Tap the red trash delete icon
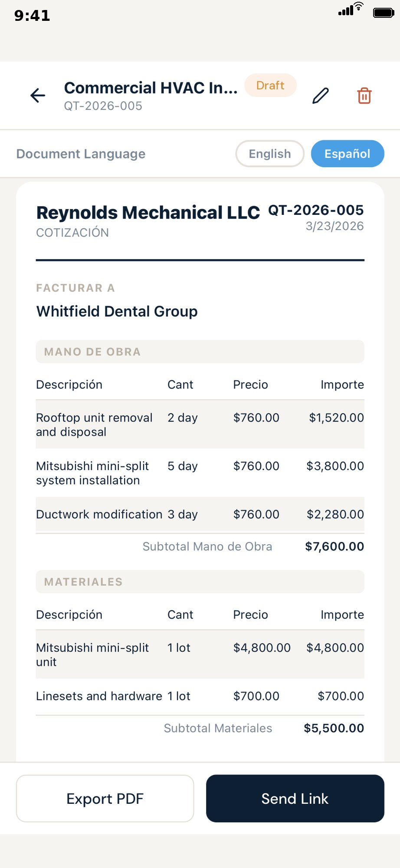This screenshot has width=400, height=868. (364, 95)
